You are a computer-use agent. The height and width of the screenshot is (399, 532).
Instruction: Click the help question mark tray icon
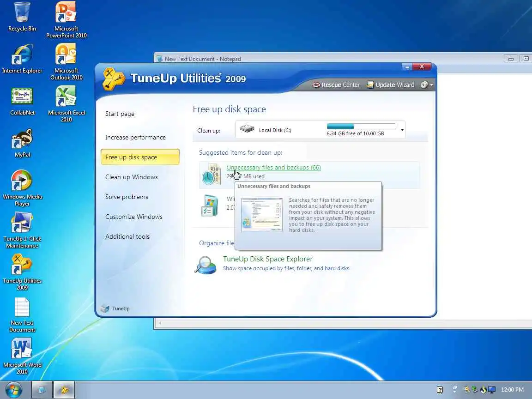[440, 390]
